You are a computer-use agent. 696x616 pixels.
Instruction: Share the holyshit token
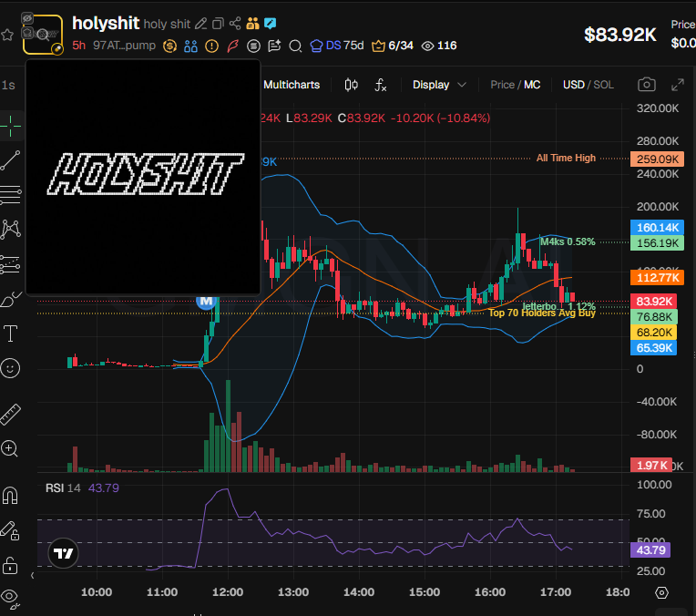click(235, 24)
